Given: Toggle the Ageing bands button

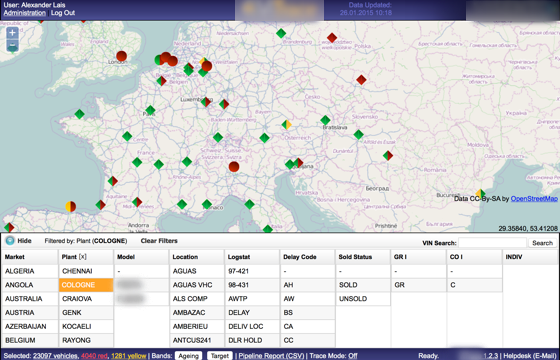Looking at the screenshot, I should pyautogui.click(x=188, y=356).
